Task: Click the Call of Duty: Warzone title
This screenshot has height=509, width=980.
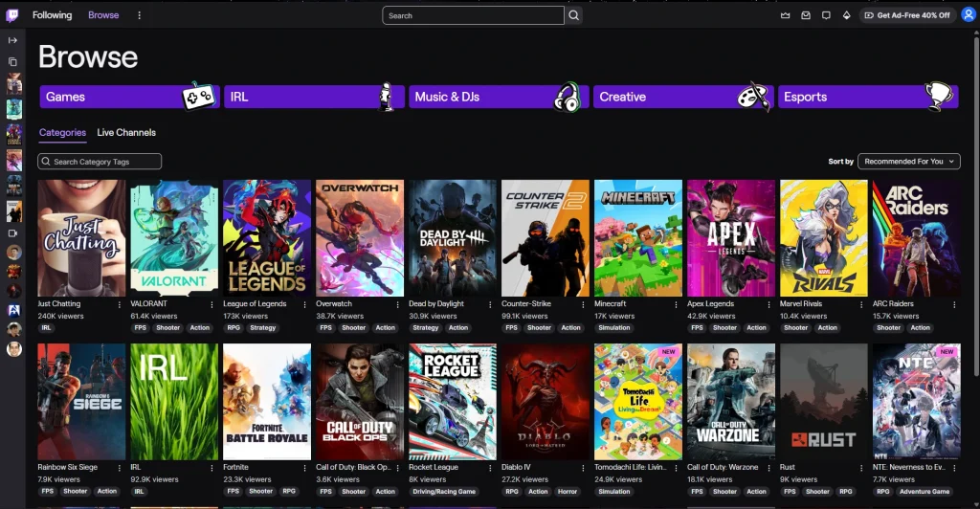Action: coord(723,467)
